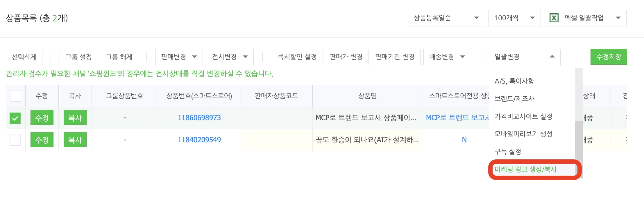Expand the 판매변경 dropdown

click(x=179, y=57)
